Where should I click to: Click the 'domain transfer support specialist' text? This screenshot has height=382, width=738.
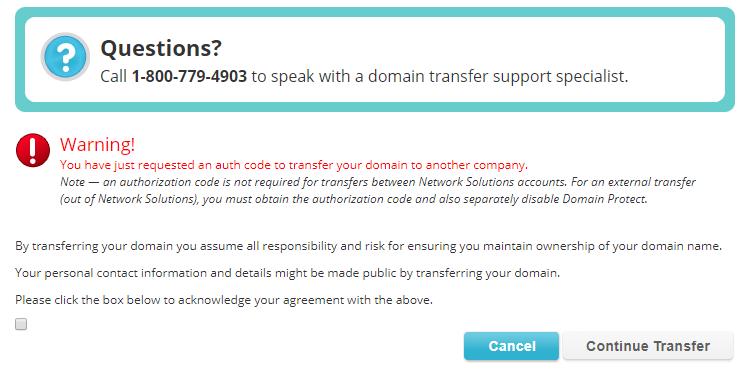[498, 76]
